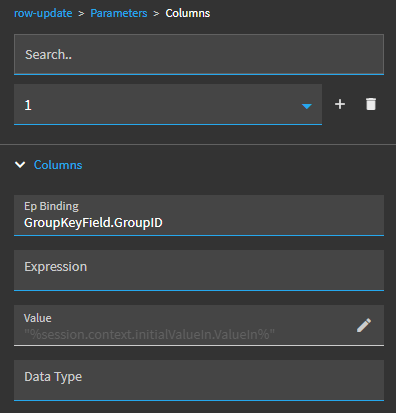
Task: Focus the Search input field
Action: (x=199, y=54)
